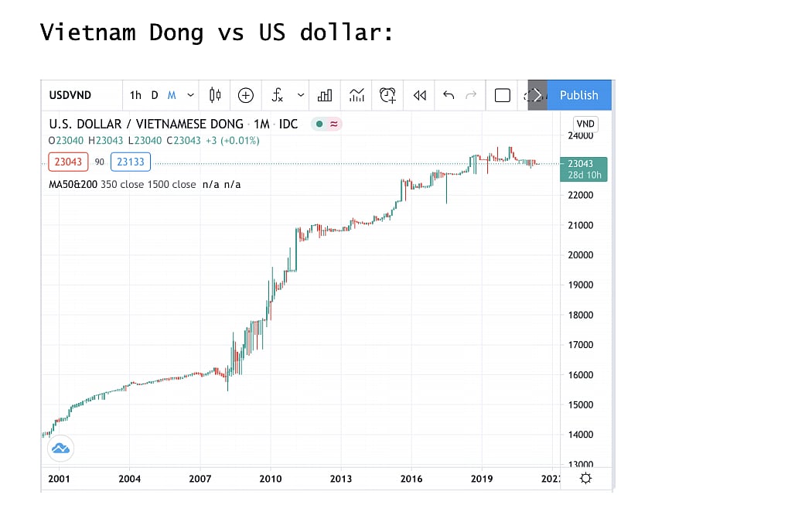The image size is (812, 529).
Task: Select the 1h timeframe
Action: (135, 95)
